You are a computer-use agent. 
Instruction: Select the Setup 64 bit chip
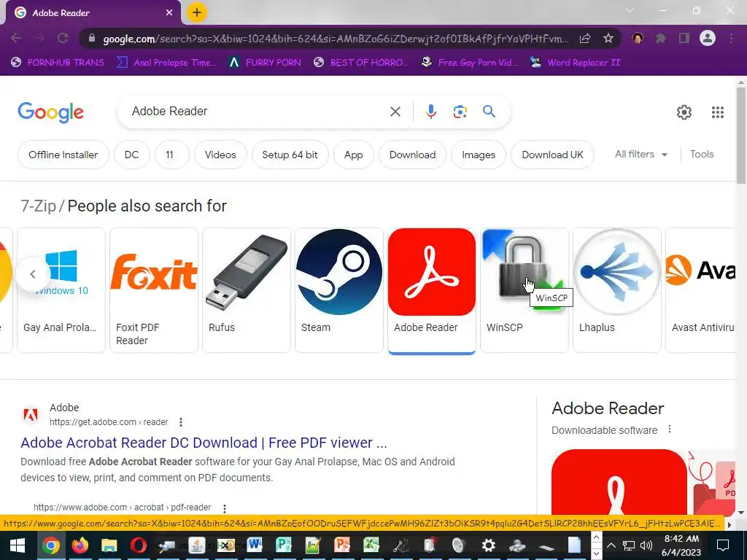coord(290,155)
